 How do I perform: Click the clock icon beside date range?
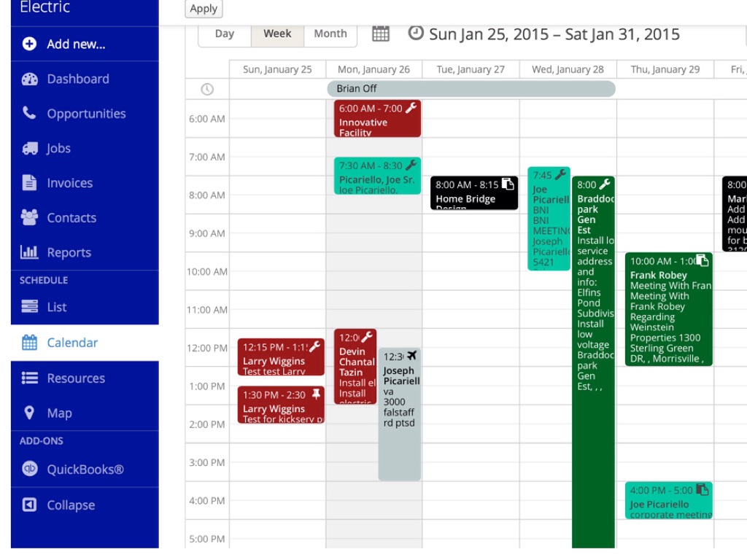coord(415,34)
